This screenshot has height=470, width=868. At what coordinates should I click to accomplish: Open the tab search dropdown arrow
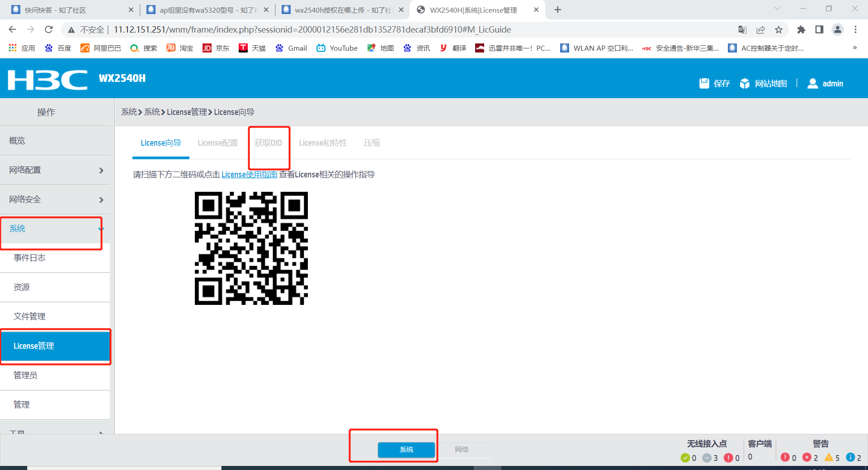click(777, 9)
